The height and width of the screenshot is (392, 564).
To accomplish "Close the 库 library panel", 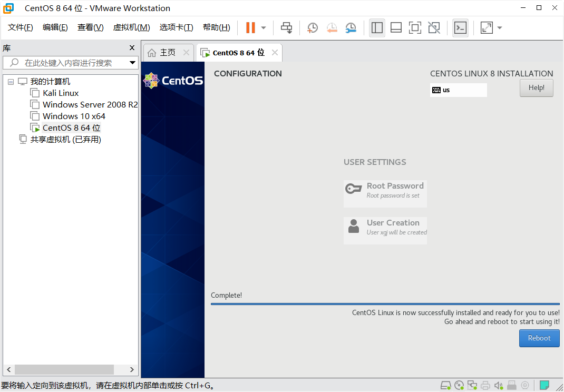I will (132, 48).
